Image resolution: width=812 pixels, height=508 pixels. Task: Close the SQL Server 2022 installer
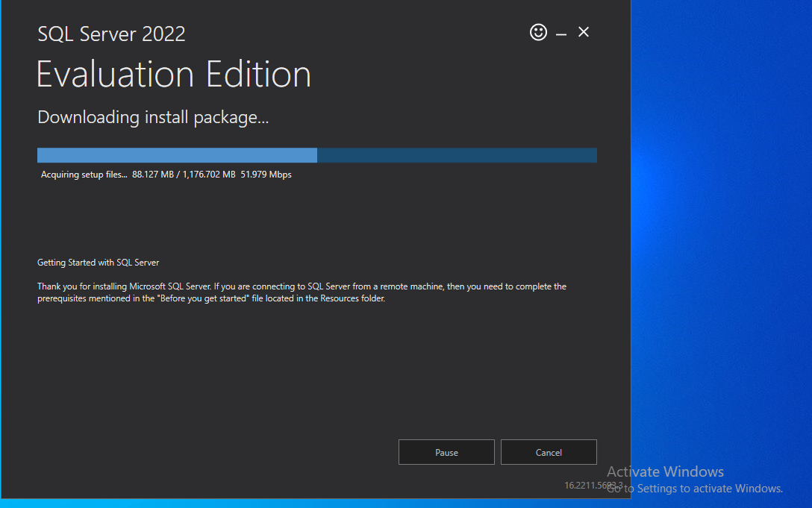[584, 32]
